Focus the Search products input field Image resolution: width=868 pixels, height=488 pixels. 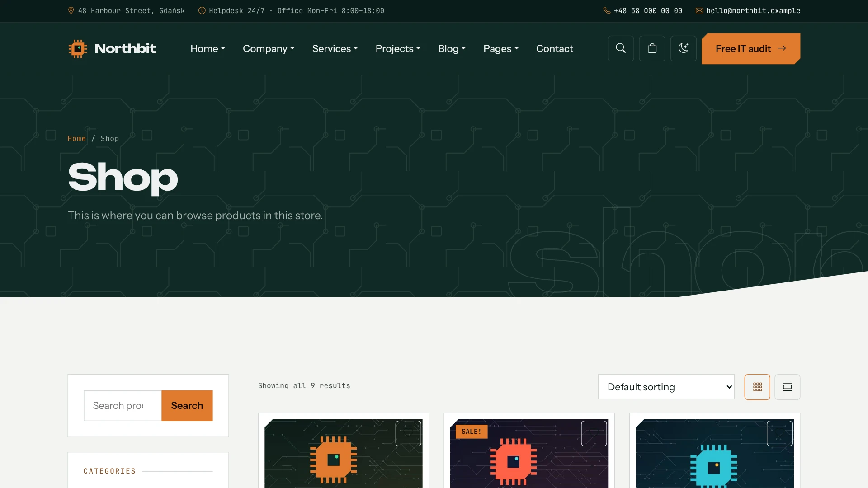point(123,406)
